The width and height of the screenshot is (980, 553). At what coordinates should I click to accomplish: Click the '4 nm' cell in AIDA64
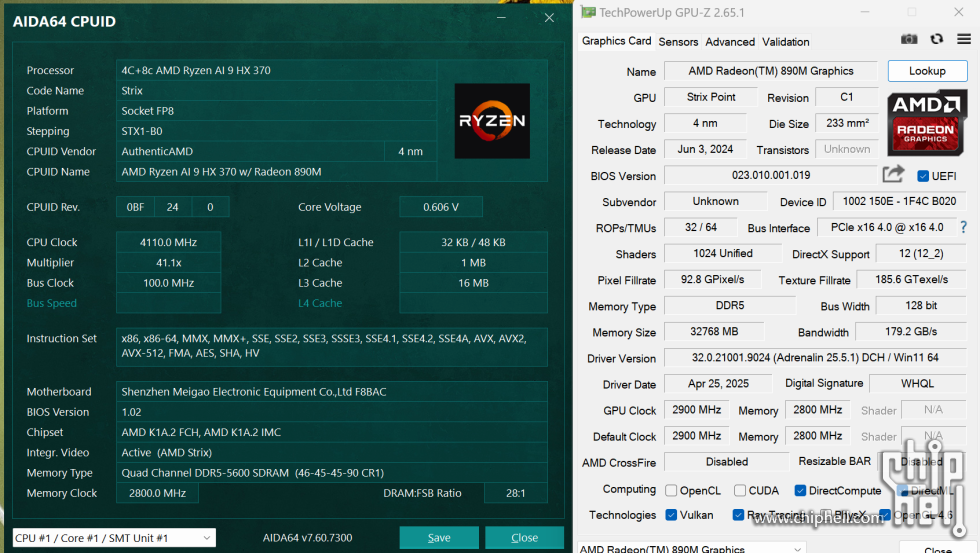point(411,151)
